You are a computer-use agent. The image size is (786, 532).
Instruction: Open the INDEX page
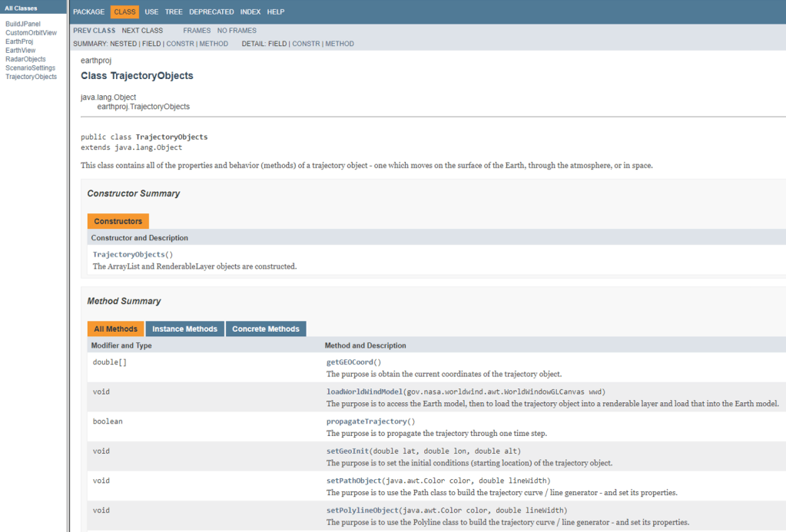point(250,12)
